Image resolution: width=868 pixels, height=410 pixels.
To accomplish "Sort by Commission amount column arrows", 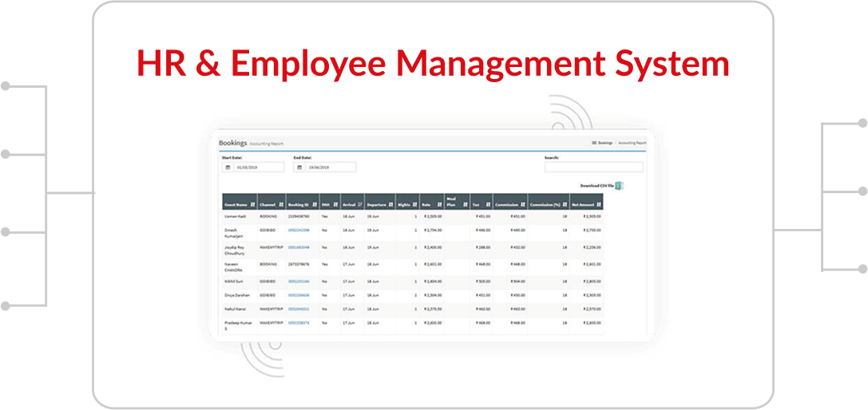I will click(x=523, y=205).
